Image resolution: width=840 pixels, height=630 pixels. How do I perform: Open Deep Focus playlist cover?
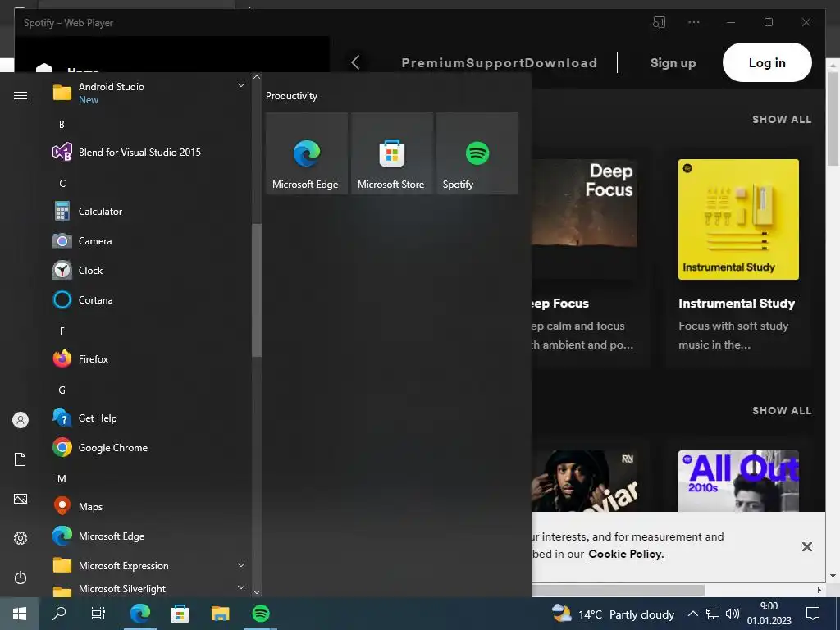point(584,219)
